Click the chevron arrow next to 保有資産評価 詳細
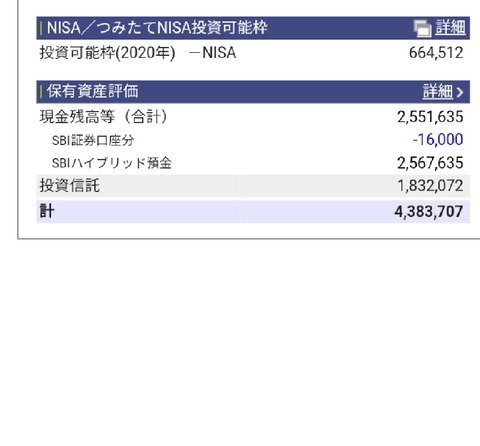480x446 pixels. (460, 92)
